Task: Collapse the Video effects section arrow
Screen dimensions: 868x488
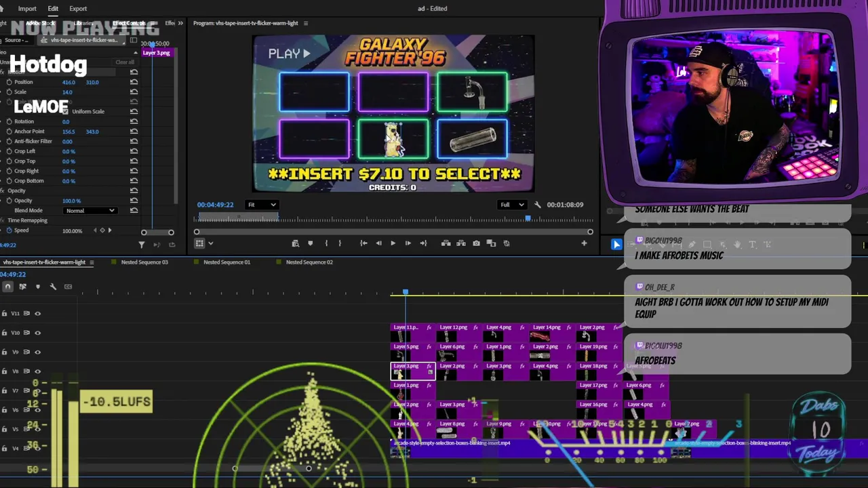Action: click(136, 53)
